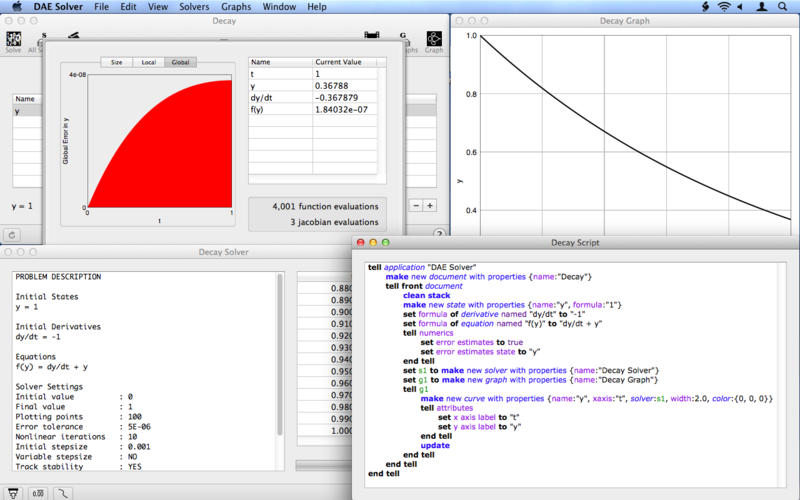Click the 'make new curve' script line
Image resolution: width=800 pixels, height=500 pixels.
click(x=596, y=398)
